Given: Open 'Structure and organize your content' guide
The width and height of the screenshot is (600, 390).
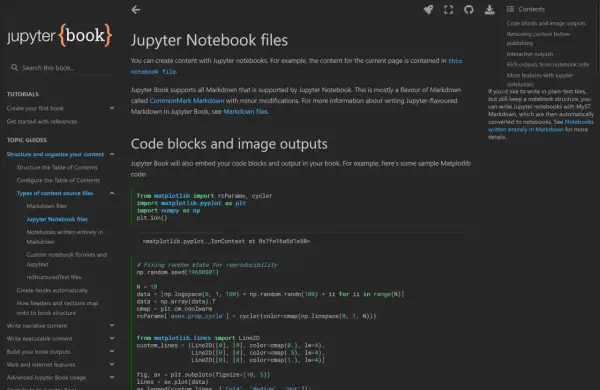Looking at the screenshot, I should pyautogui.click(x=55, y=154).
